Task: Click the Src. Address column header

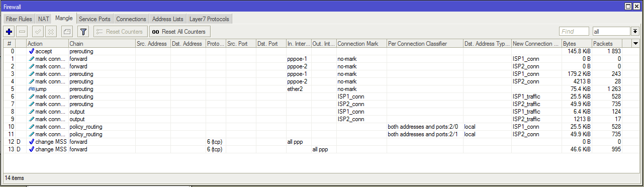Action: coord(153,44)
